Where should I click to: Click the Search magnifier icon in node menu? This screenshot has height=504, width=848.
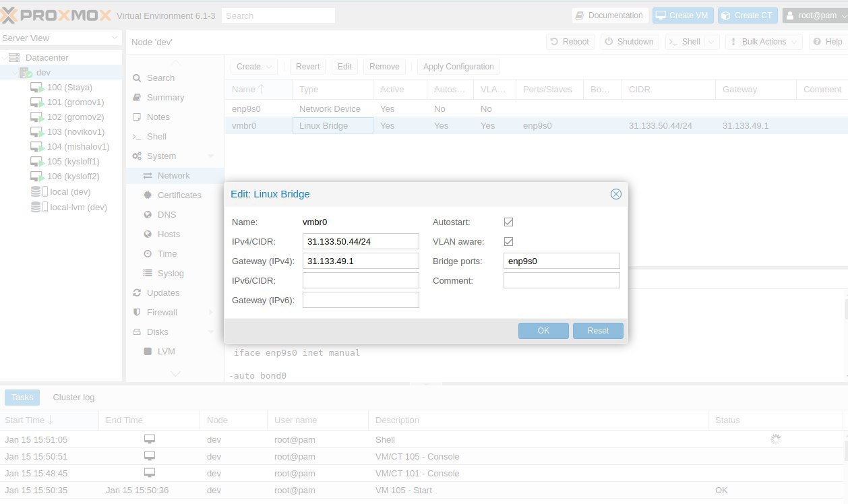pyautogui.click(x=137, y=78)
